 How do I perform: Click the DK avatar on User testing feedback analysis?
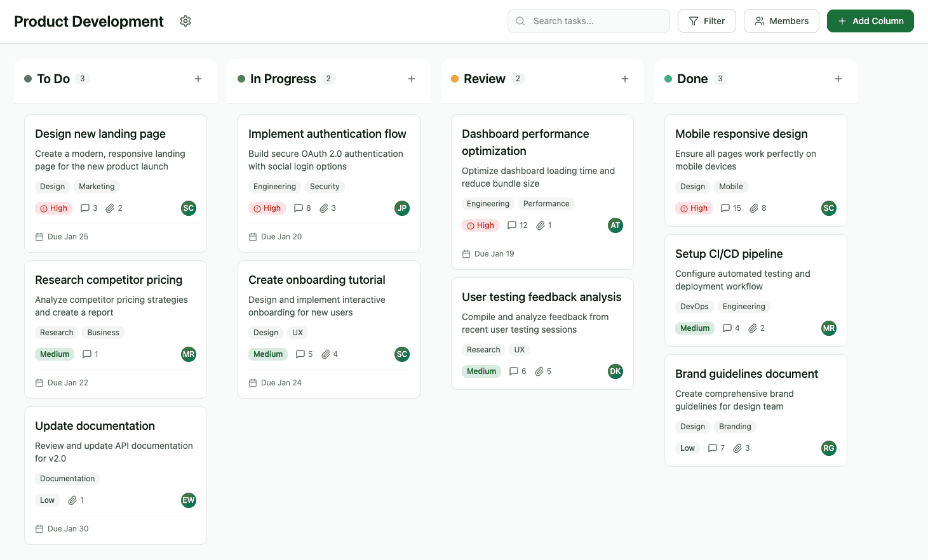click(615, 371)
